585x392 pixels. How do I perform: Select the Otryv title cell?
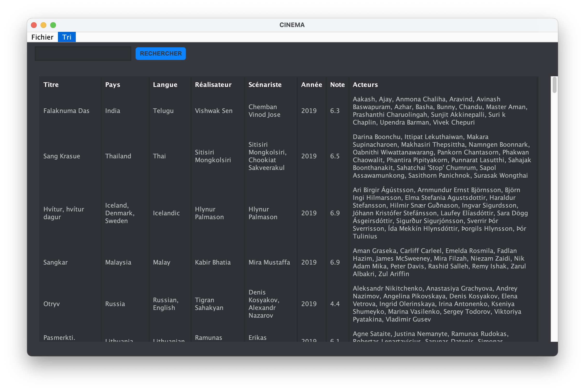coord(51,304)
